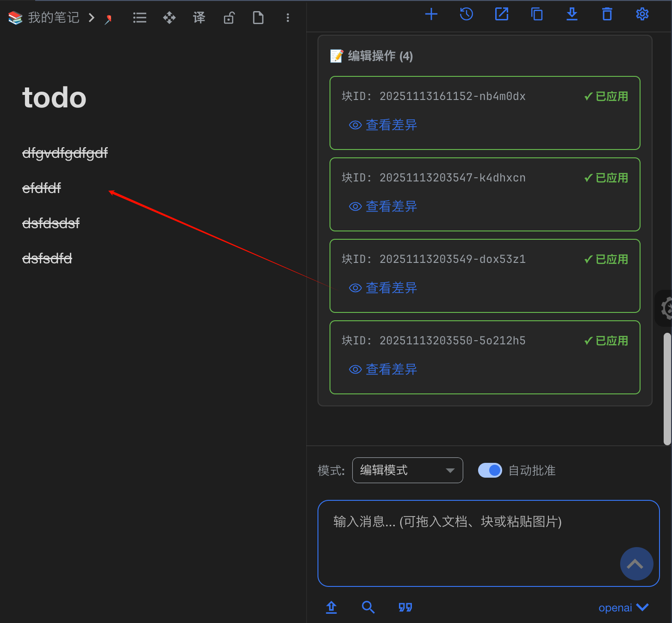Click the 编辑操作 (4) header

coord(371,56)
